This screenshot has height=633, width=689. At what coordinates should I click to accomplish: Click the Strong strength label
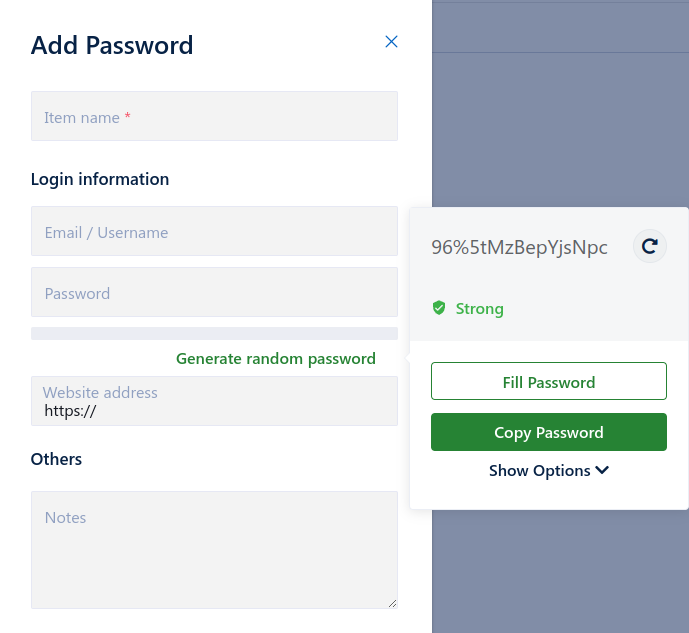[480, 308]
